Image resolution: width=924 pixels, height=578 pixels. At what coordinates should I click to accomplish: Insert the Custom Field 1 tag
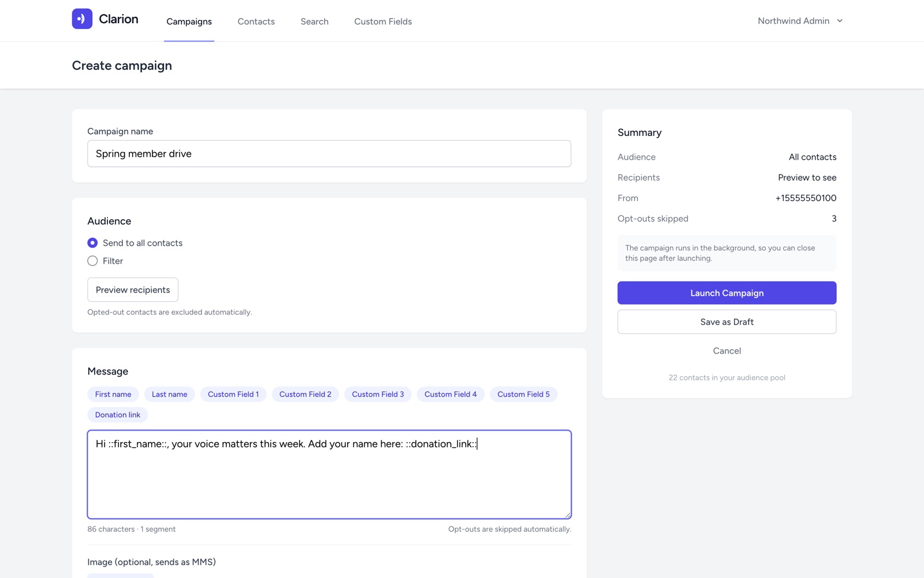pos(233,394)
